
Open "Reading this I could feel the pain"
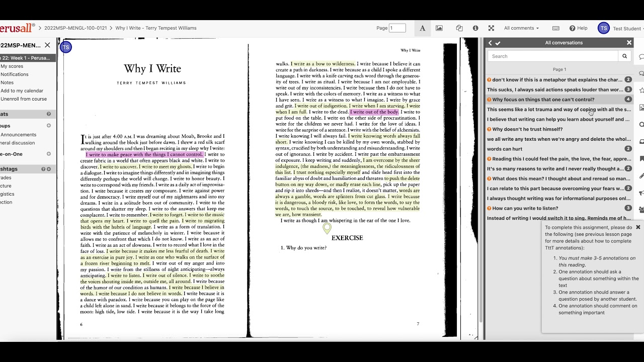(559, 159)
